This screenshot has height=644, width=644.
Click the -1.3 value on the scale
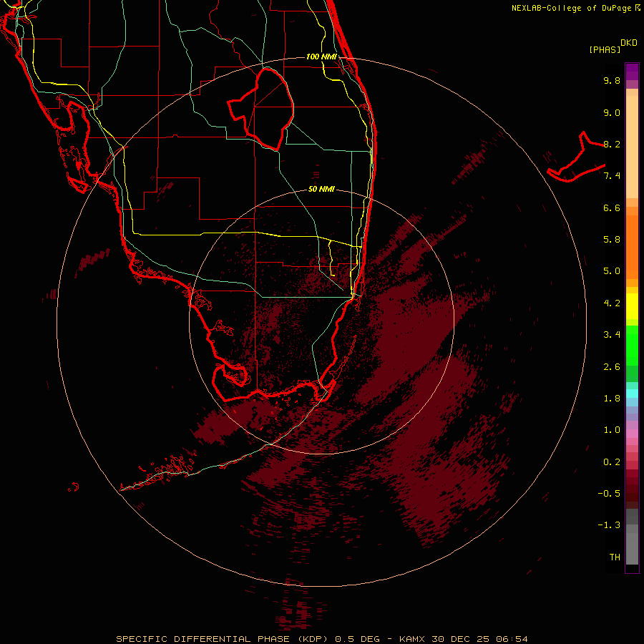[x=609, y=525]
